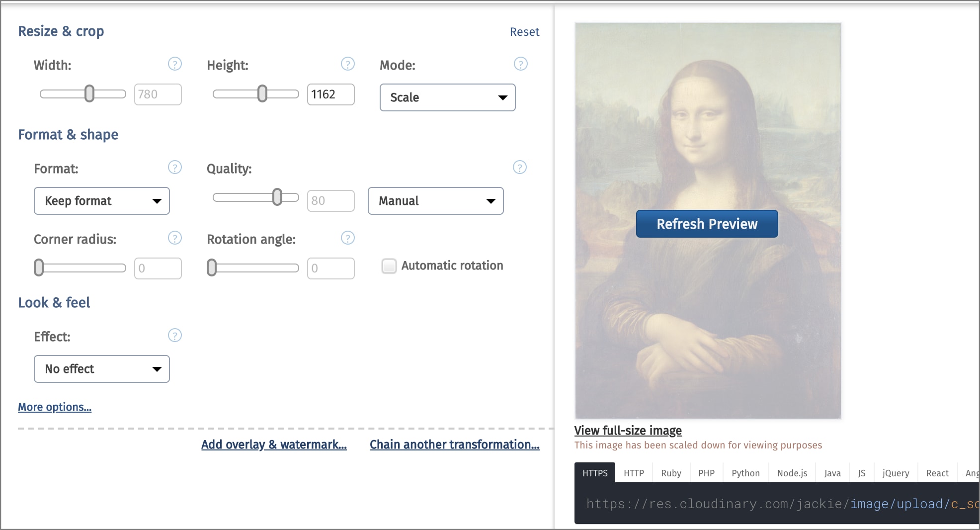The image size is (980, 530).
Task: Click the Reset link
Action: (x=524, y=32)
